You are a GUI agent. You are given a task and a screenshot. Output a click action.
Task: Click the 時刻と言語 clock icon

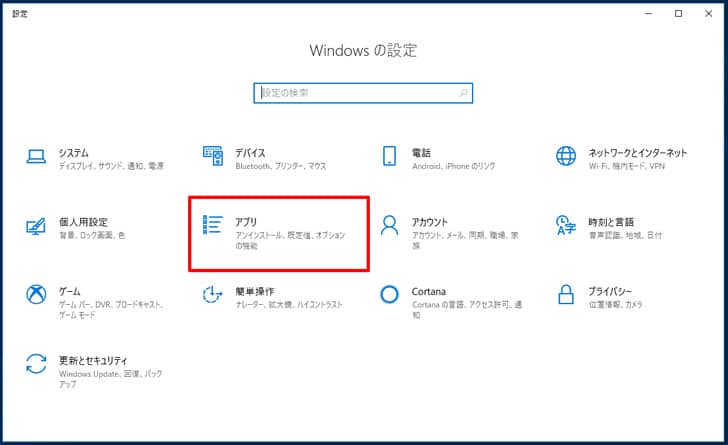point(566,225)
